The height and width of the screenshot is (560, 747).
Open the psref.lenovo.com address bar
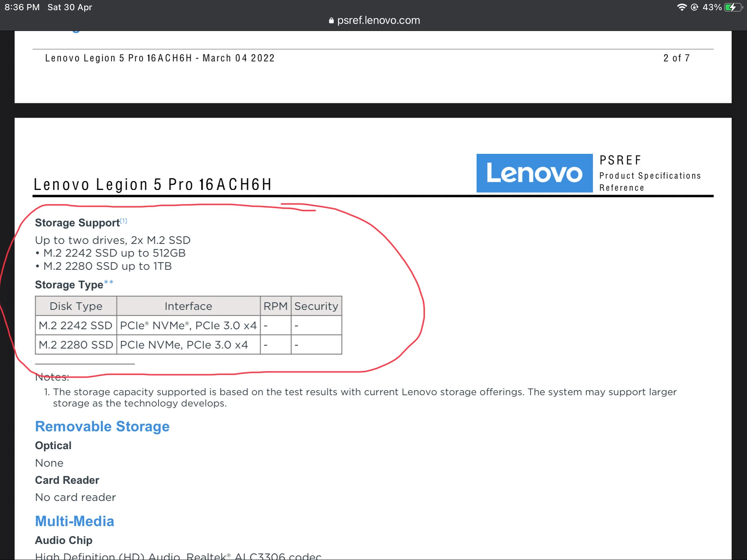375,20
